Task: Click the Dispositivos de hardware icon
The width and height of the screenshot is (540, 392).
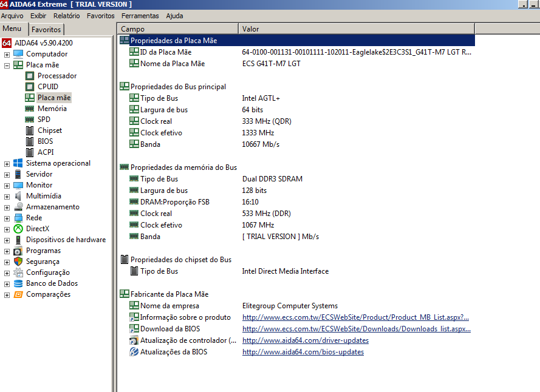Action: pyautogui.click(x=18, y=240)
